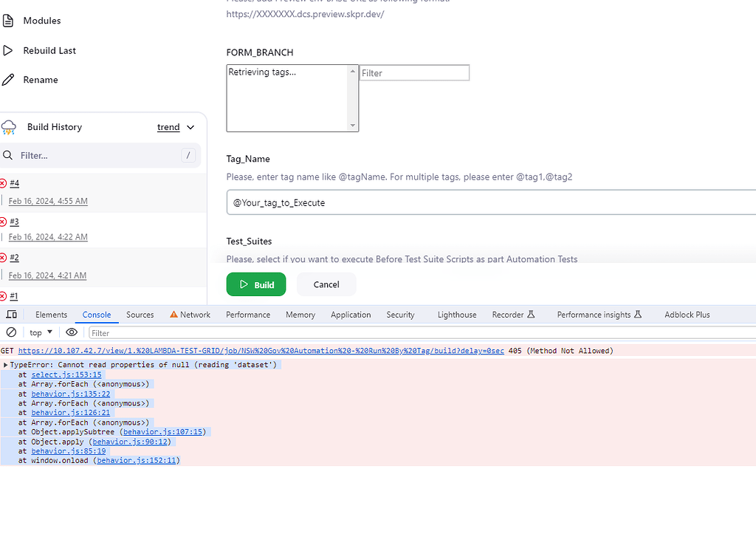
Task: Select the Rename pencil icon
Action: (x=10, y=79)
